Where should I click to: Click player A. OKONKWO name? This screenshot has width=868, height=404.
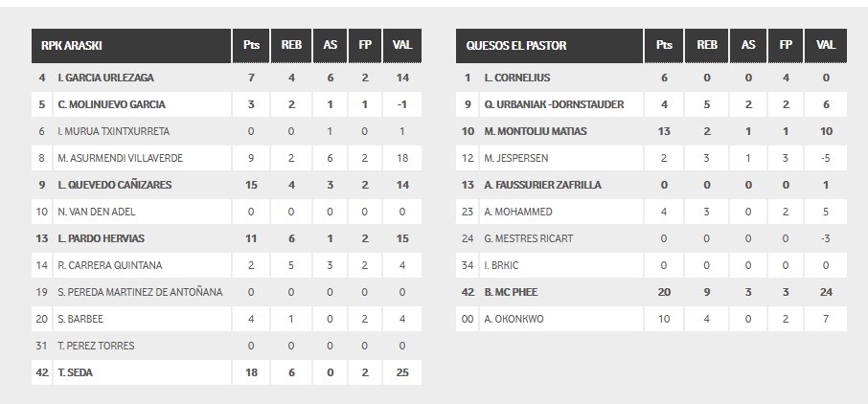tap(514, 320)
